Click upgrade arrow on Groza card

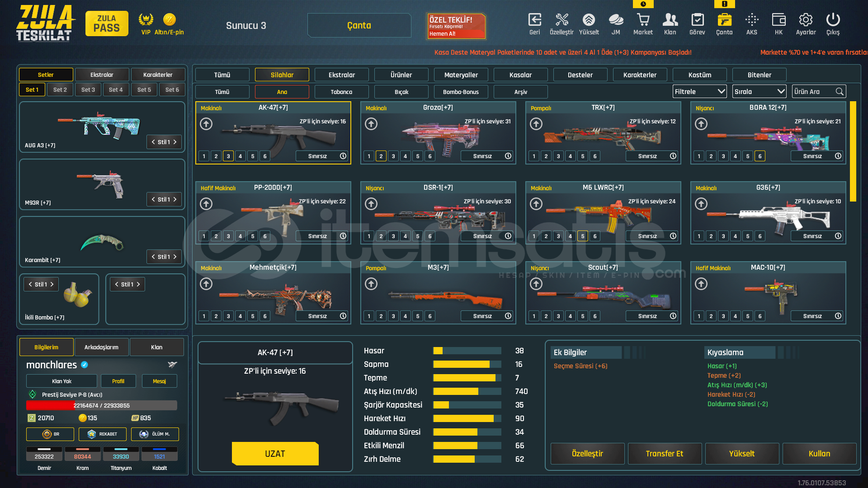[371, 124]
